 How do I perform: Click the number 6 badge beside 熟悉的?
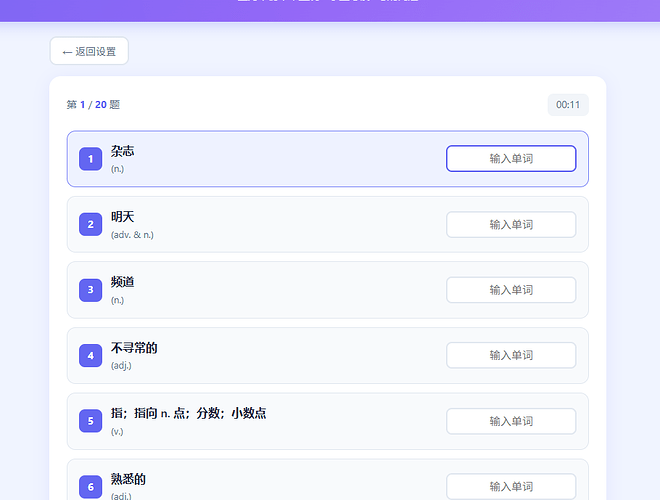coord(90,486)
